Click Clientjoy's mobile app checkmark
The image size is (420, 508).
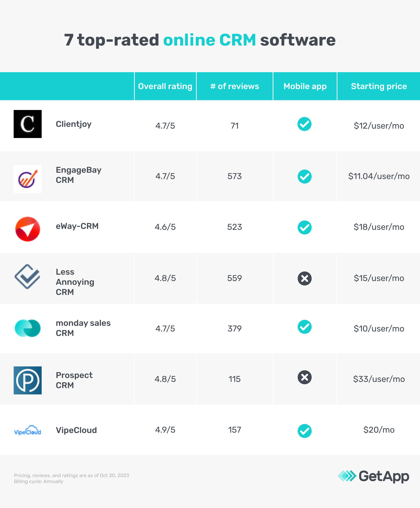(304, 124)
